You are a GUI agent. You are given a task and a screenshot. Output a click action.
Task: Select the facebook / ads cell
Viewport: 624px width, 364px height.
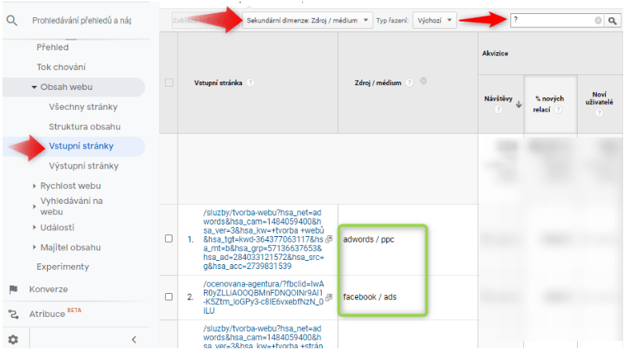pos(370,297)
